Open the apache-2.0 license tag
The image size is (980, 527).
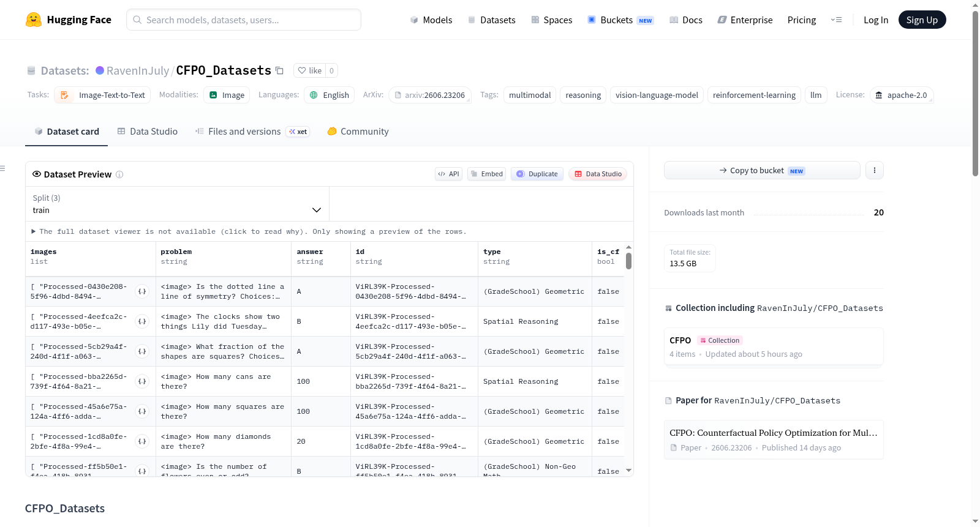pos(902,95)
